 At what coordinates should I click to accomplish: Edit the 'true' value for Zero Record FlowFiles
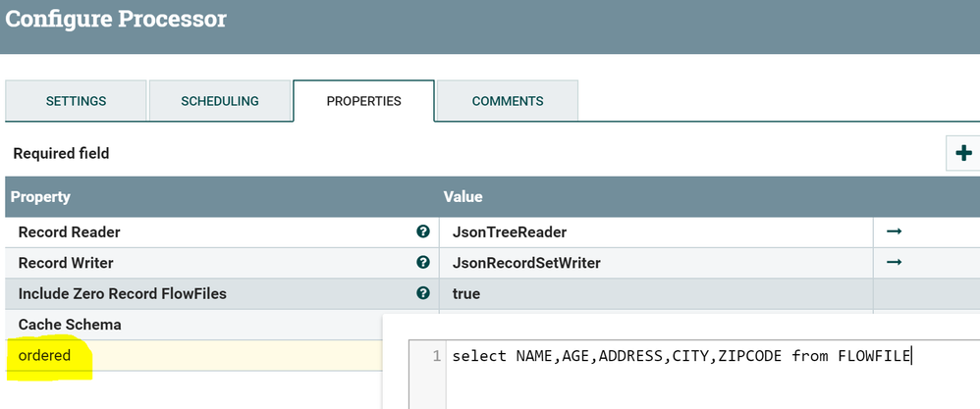coord(466,293)
